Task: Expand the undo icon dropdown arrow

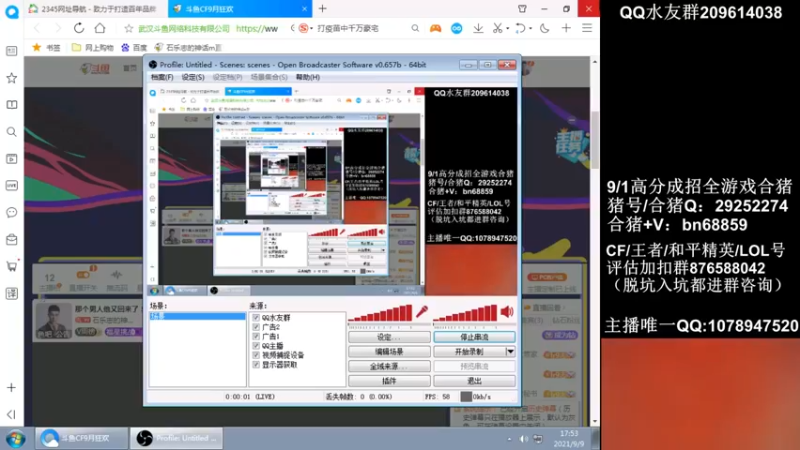Action: 530,29
